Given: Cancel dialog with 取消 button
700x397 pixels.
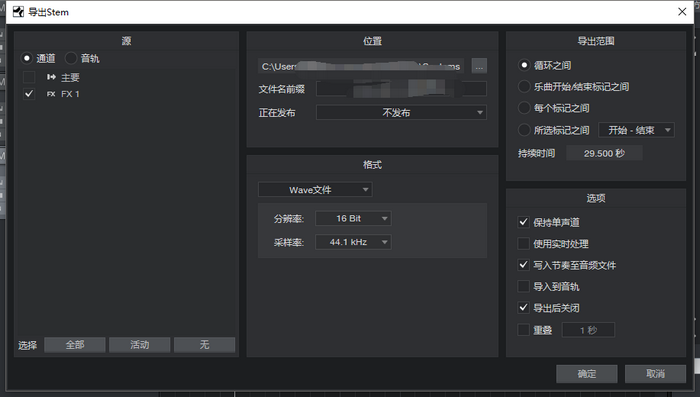Looking at the screenshot, I should (655, 374).
